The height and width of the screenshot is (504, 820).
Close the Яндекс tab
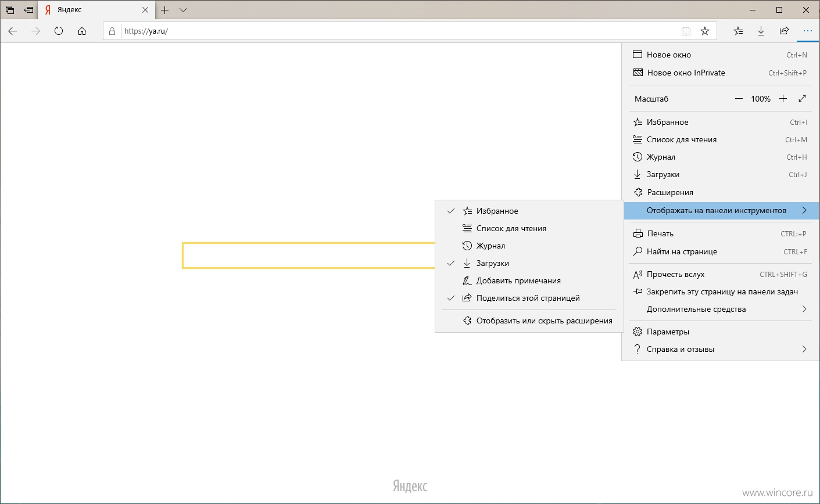click(x=146, y=10)
